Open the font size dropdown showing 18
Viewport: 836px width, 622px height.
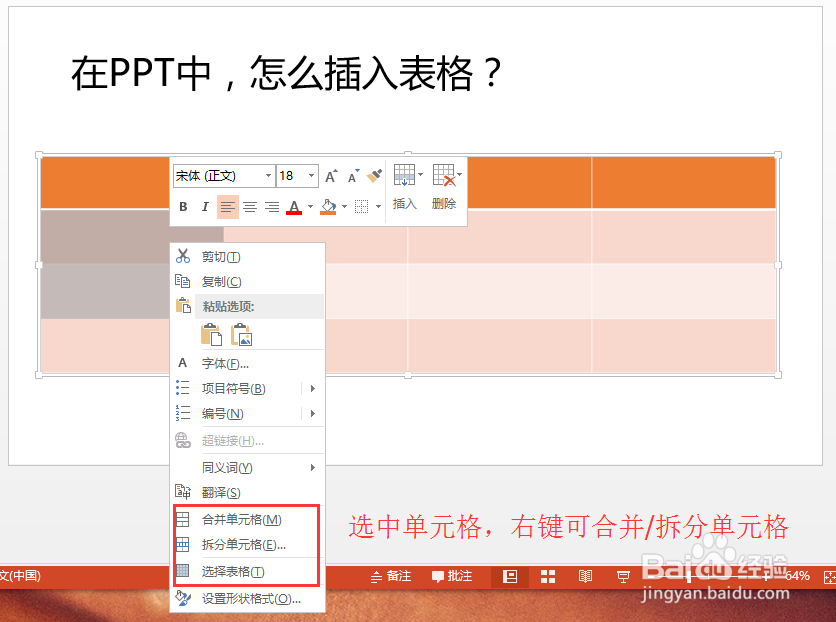tap(310, 176)
